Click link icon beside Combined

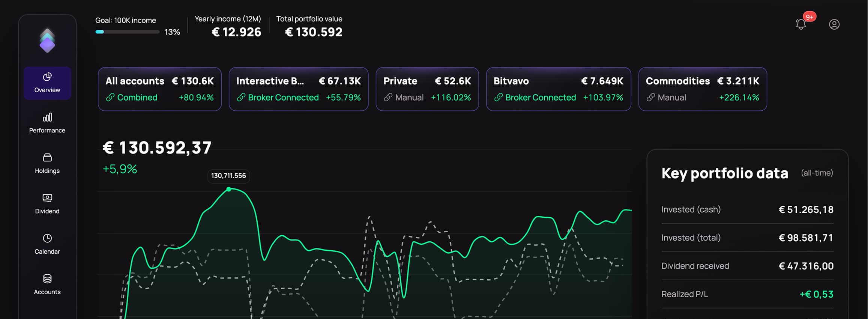pyautogui.click(x=110, y=98)
